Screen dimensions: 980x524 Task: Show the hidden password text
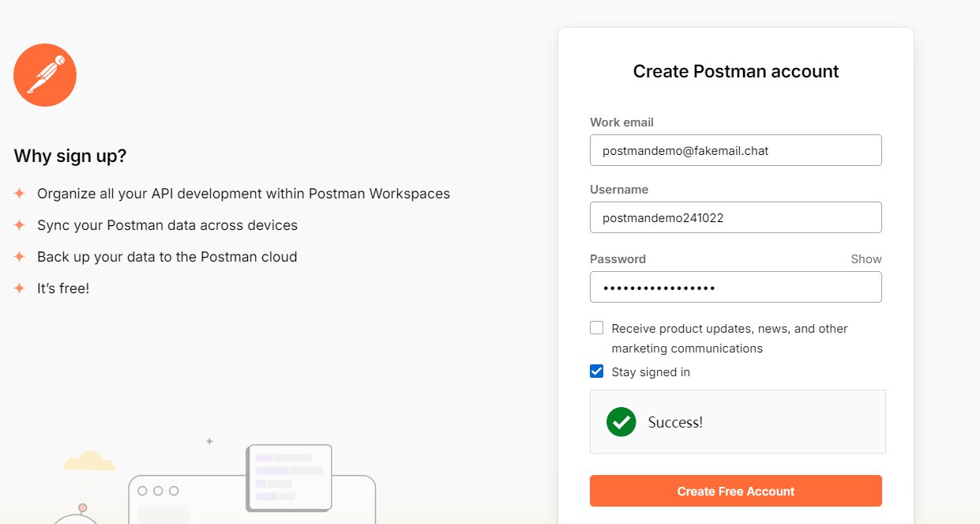tap(865, 259)
